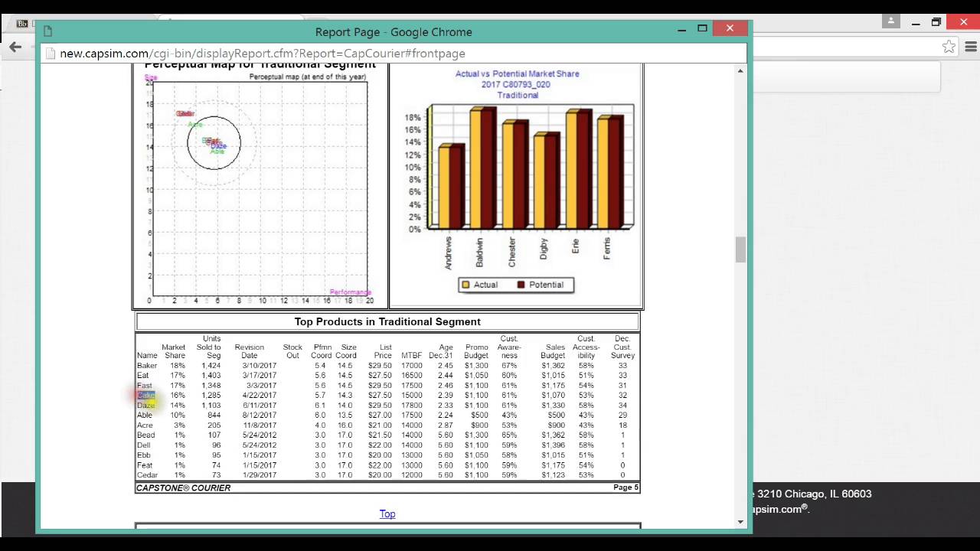Viewport: 980px width, 551px height.
Task: Click the Andrews bar label in chart
Action: pyautogui.click(x=448, y=253)
